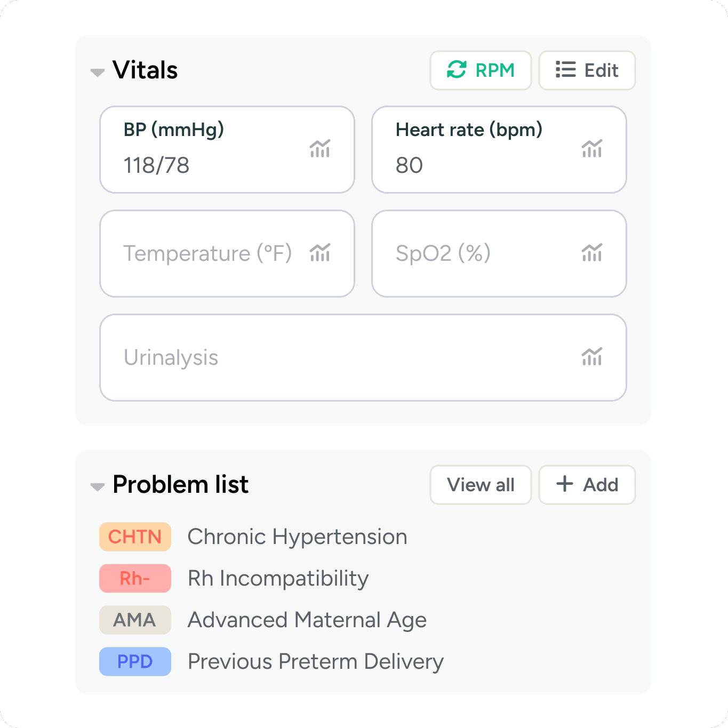Add a new problem to the list
The width and height of the screenshot is (728, 728).
(587, 484)
